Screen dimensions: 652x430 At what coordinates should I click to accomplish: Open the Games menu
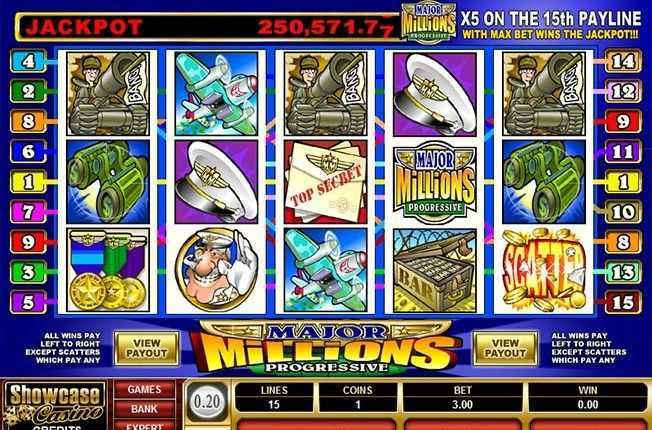[144, 390]
